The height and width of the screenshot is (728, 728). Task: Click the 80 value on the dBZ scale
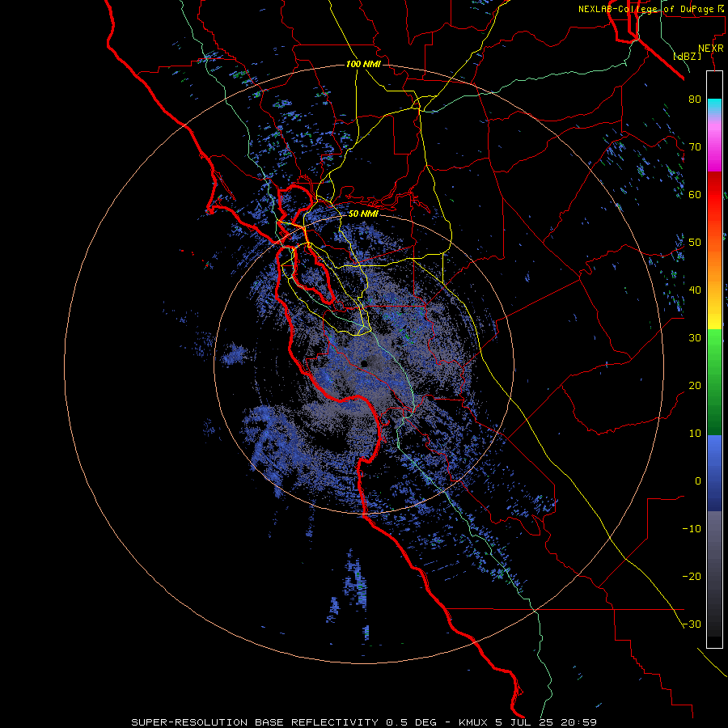(695, 99)
